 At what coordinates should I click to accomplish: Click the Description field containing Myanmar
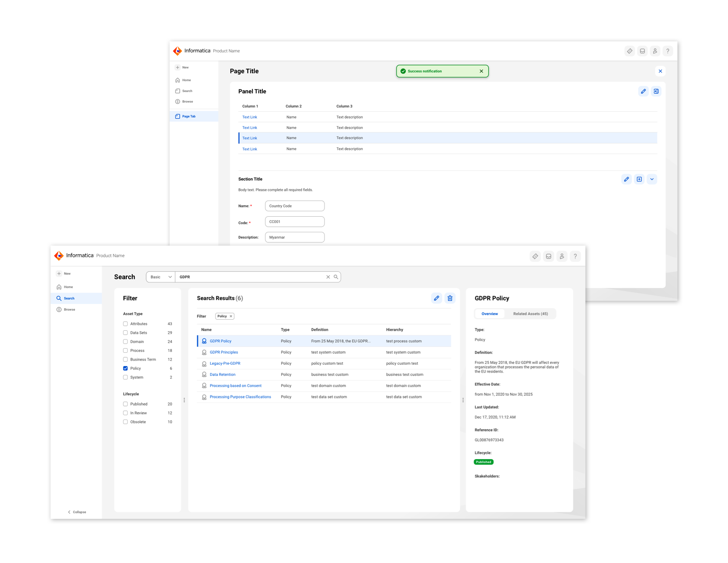[295, 237]
